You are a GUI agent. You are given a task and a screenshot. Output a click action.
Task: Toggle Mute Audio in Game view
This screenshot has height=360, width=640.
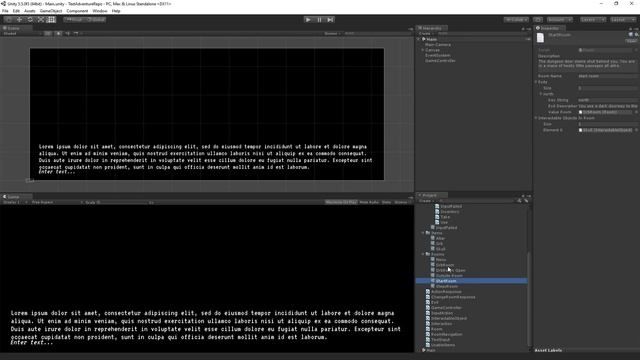[x=369, y=202]
